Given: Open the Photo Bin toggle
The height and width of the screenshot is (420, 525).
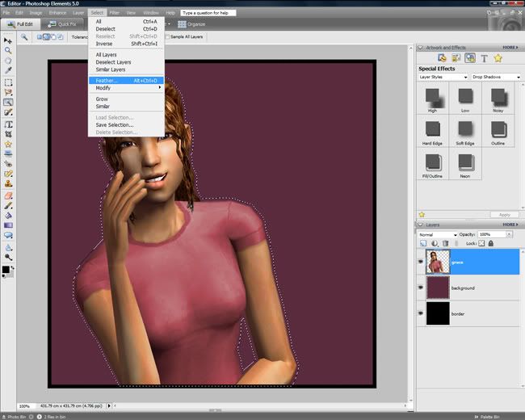Looking at the screenshot, I should (x=14, y=417).
